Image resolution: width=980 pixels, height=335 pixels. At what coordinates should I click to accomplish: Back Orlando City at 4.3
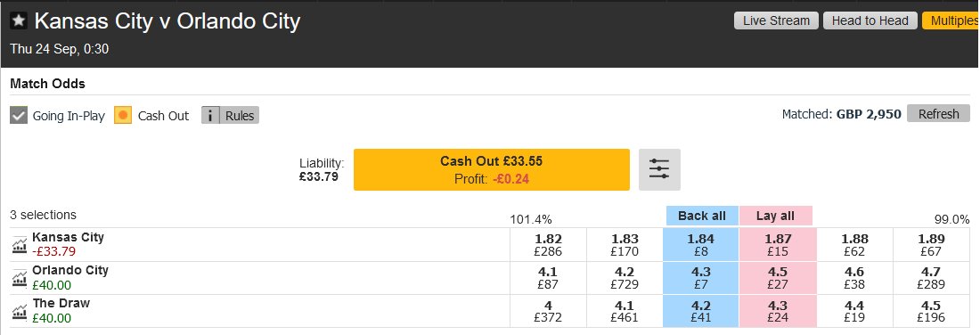700,278
